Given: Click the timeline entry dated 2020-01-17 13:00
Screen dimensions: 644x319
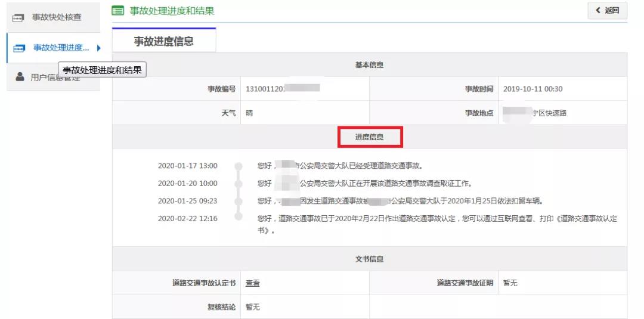Looking at the screenshot, I should (188, 166).
